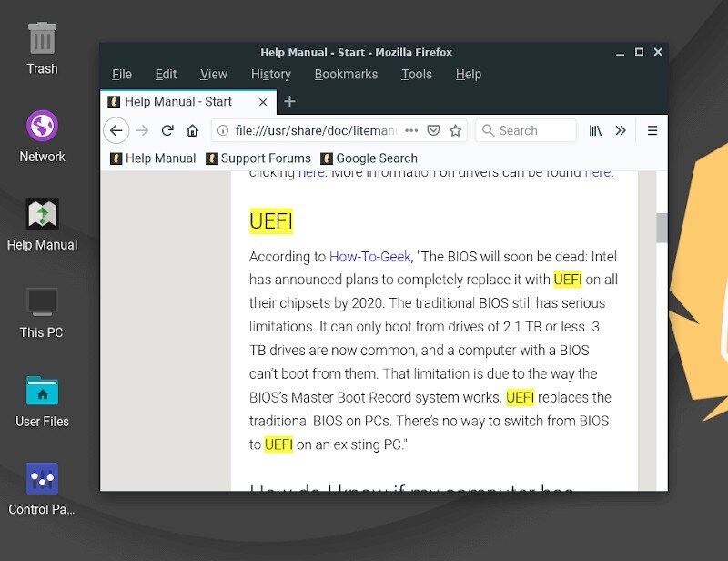Open the Library sidebar icon
The image size is (728, 561).
click(x=595, y=130)
